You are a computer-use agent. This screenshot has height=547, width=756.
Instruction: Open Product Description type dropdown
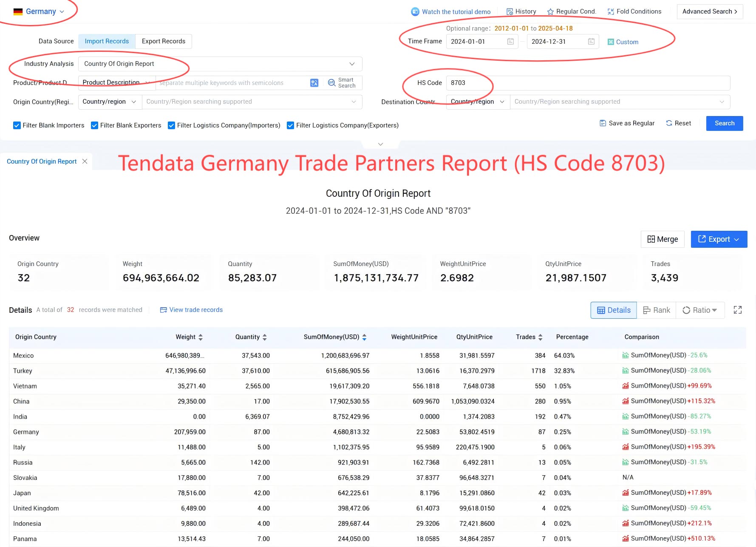pos(117,82)
